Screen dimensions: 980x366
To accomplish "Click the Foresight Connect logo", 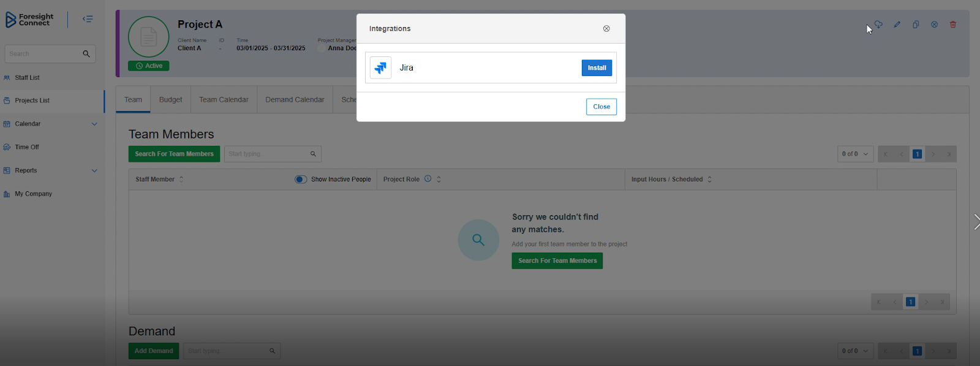I will (29, 20).
